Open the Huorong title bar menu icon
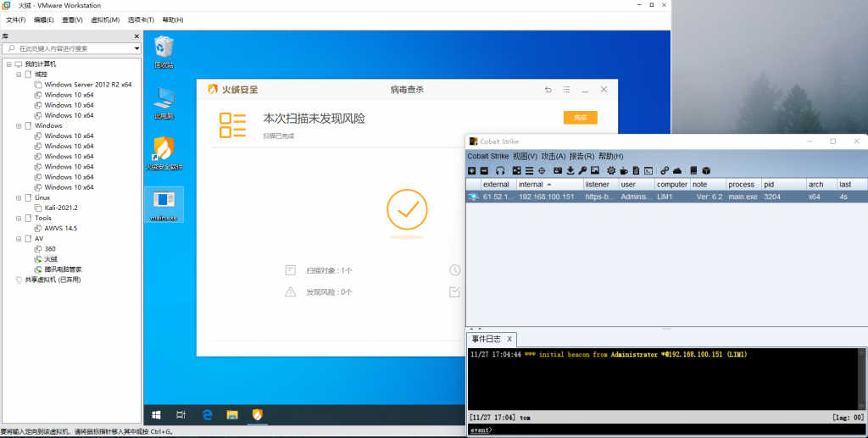Image resolution: width=868 pixels, height=438 pixels. click(566, 90)
